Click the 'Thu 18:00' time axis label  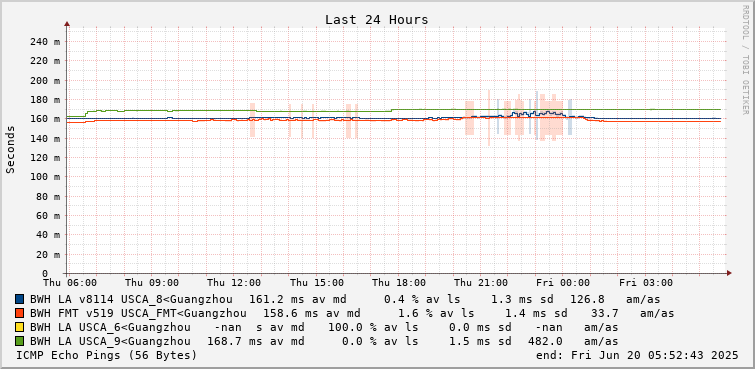click(x=399, y=283)
